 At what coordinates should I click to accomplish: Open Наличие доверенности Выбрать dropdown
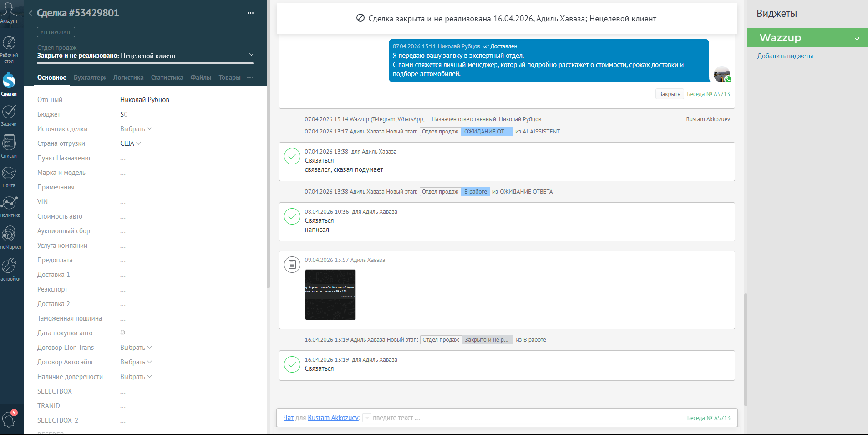coord(136,377)
